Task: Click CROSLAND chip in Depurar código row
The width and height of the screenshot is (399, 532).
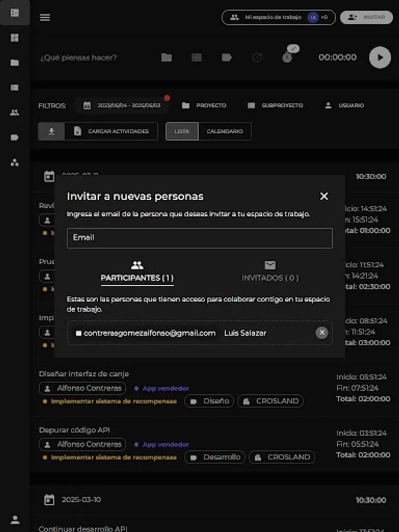Action: click(x=282, y=458)
